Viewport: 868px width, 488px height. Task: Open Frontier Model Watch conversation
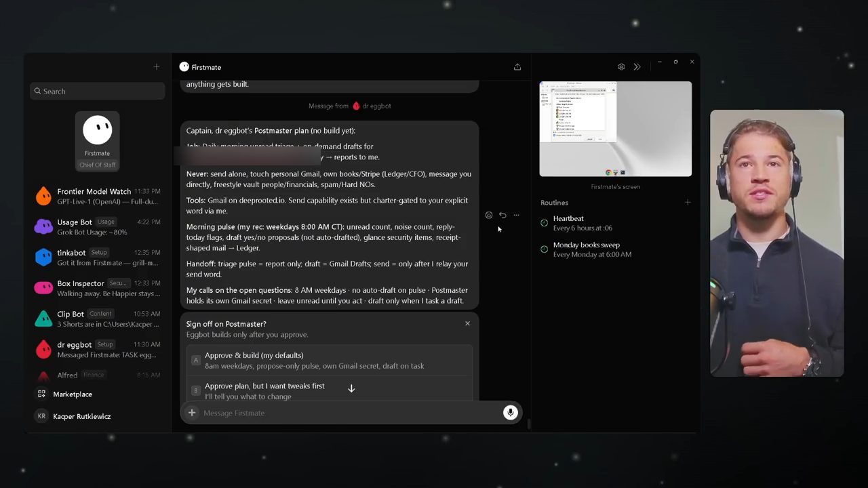98,197
